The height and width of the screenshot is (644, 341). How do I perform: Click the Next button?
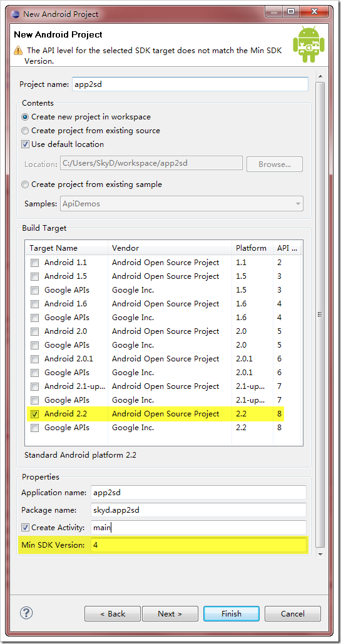(170, 613)
